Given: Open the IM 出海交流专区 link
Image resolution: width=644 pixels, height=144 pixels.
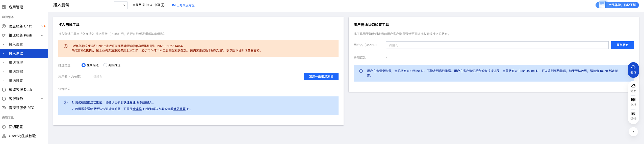Looking at the screenshot, I should coord(183,5).
